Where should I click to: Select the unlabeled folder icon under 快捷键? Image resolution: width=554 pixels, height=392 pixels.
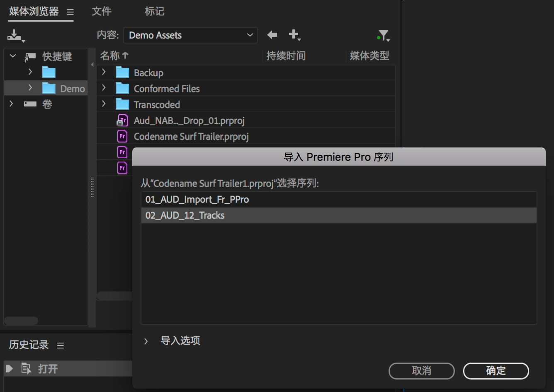[49, 73]
